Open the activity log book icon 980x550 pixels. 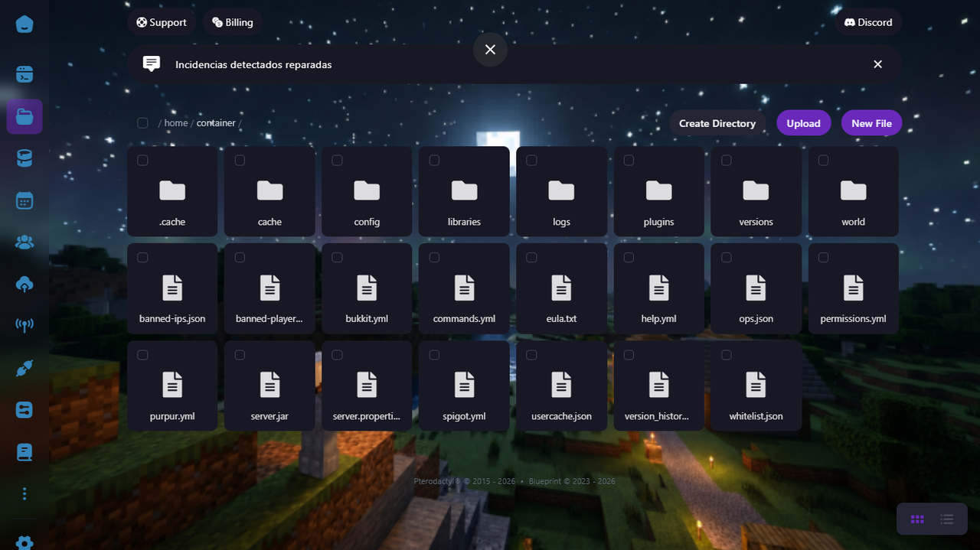point(24,452)
